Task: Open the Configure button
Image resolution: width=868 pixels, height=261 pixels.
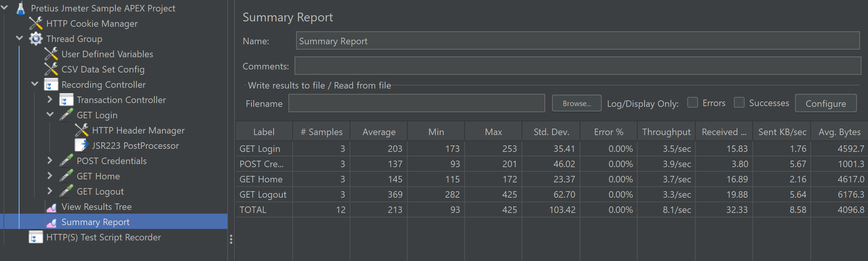Action: point(825,103)
